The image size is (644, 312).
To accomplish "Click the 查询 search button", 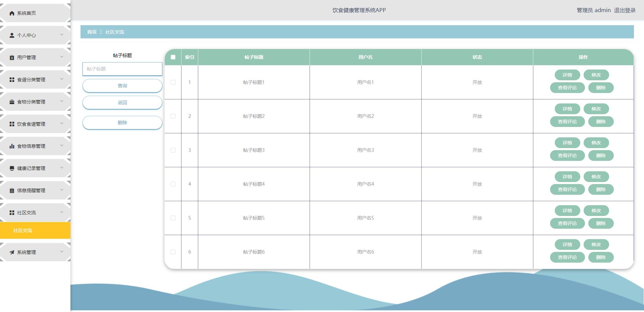I will (122, 86).
